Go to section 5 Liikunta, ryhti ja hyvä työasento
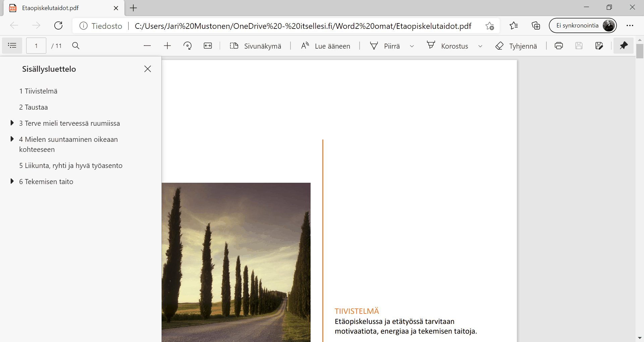Screen dimensions: 644x342 coord(71,166)
